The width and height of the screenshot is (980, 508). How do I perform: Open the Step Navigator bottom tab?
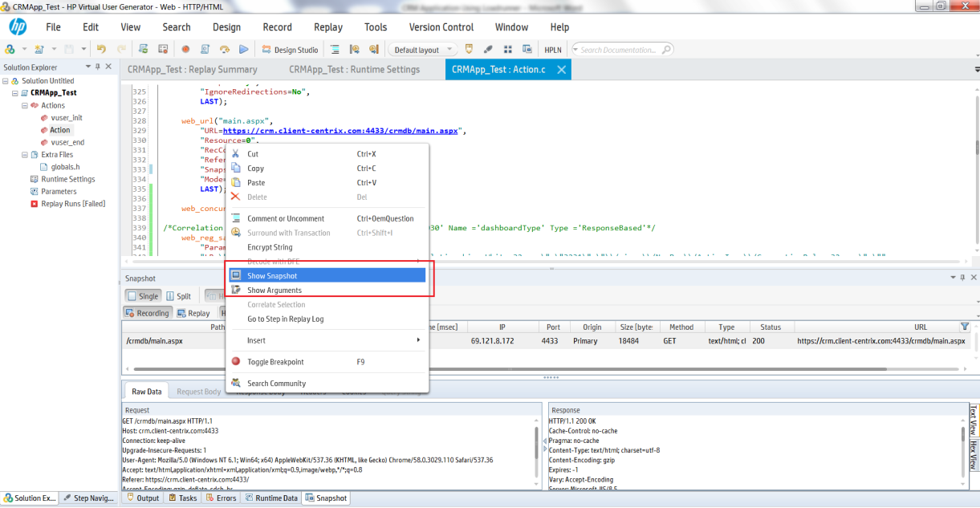[89, 498]
